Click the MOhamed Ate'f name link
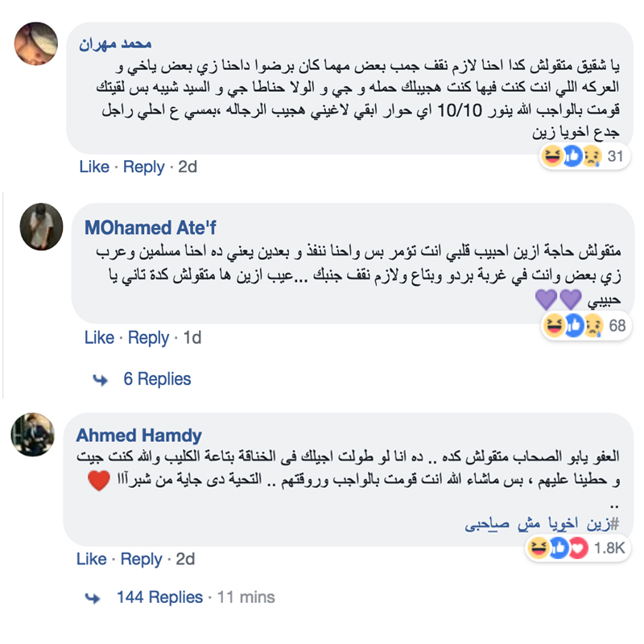Image resolution: width=644 pixels, height=644 pixels. [151, 228]
